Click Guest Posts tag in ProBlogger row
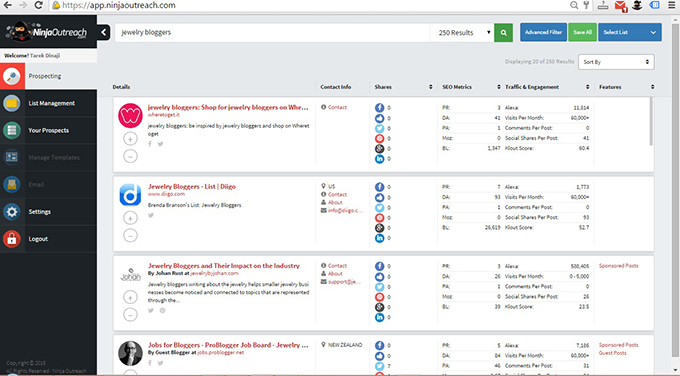680x376 pixels. 612,353
